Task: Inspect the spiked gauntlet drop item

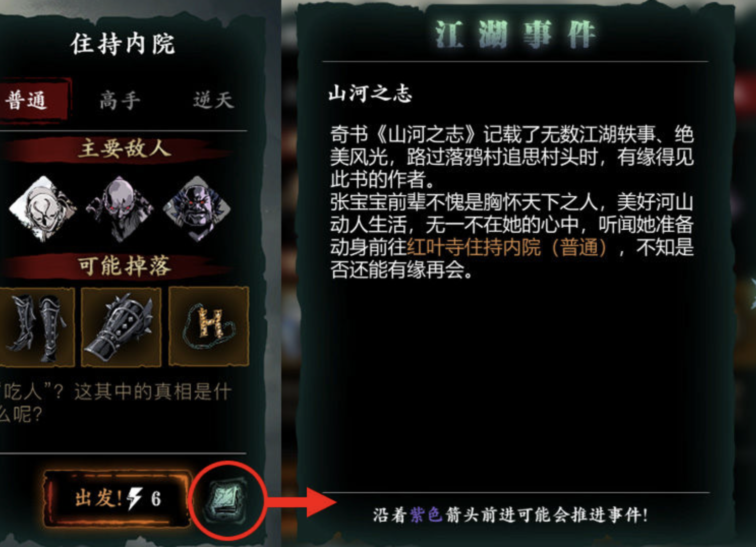Action: [x=121, y=326]
